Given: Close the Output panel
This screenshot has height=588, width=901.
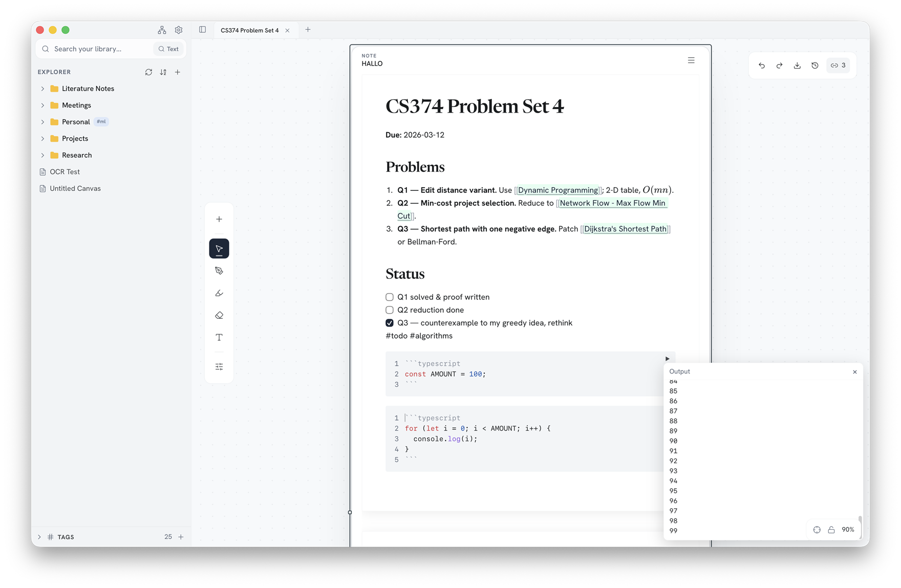Looking at the screenshot, I should point(855,372).
